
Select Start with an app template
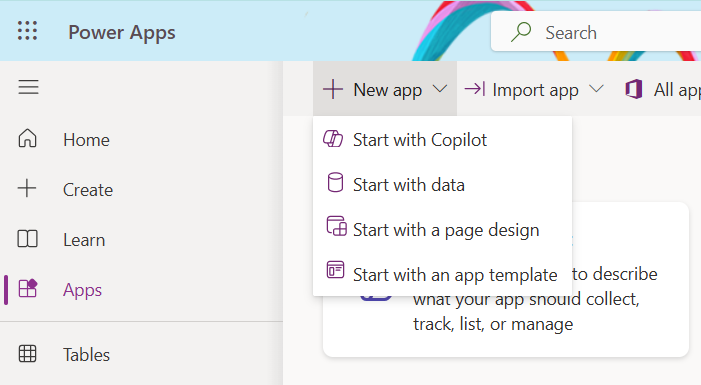coord(443,274)
